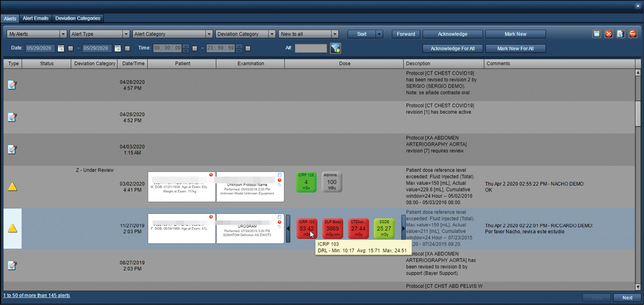Open the Deviation Category filter dropdown
This screenshot has width=644, height=305.
(x=272, y=34)
